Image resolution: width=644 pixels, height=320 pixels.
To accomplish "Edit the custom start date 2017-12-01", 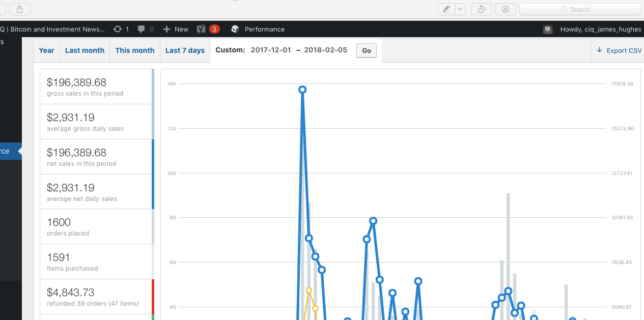I will pyautogui.click(x=271, y=50).
